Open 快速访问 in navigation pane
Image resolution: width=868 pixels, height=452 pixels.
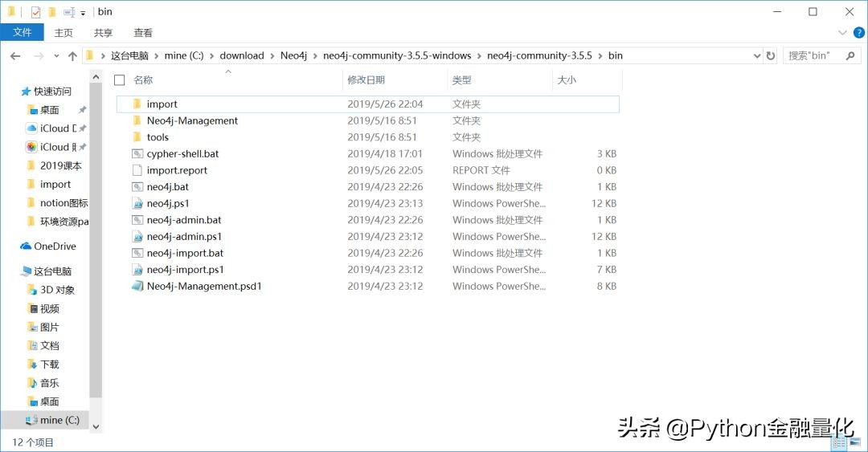point(47,92)
